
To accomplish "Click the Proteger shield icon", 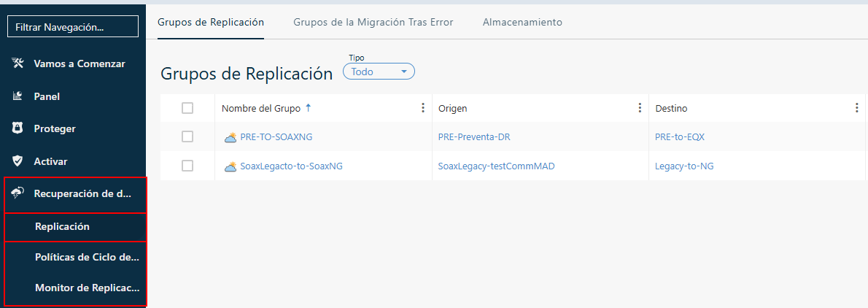I will click(x=18, y=128).
